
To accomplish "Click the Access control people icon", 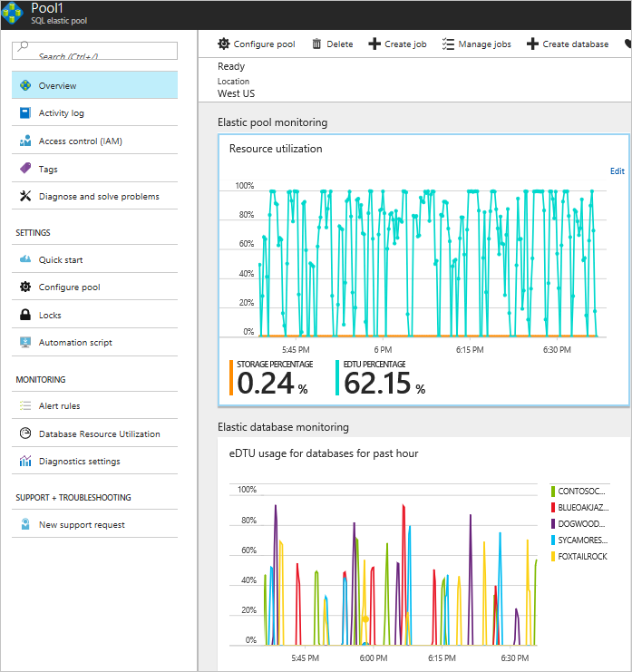I will pyautogui.click(x=25, y=141).
